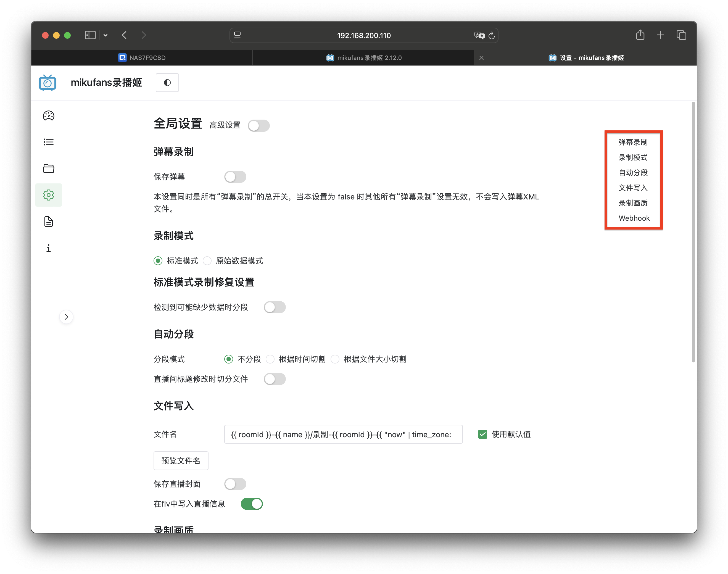Click the mikufans录播姬 header title
Image resolution: width=728 pixels, height=574 pixels.
coord(106,82)
